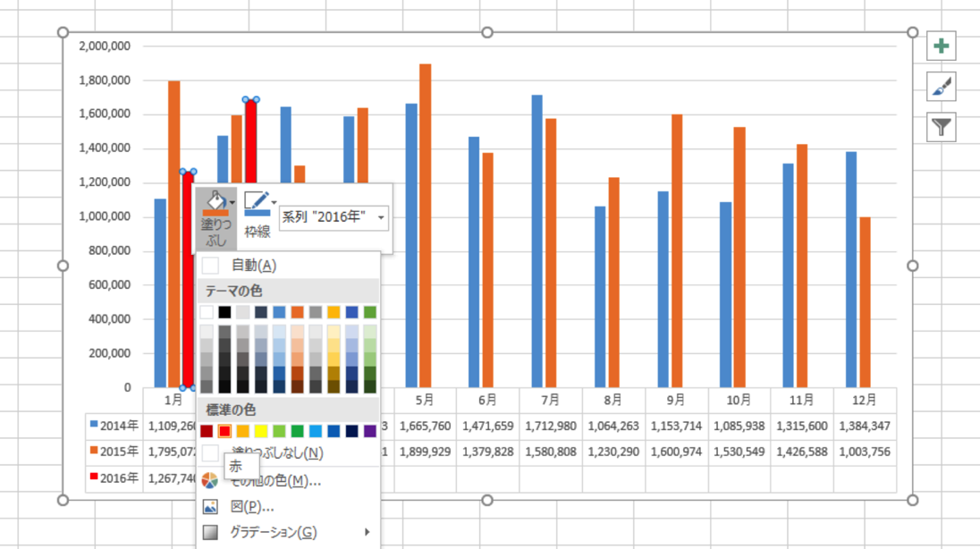This screenshot has height=549, width=980.
Task: Click the 2014年 blue bar for 10月
Action: tap(725, 294)
